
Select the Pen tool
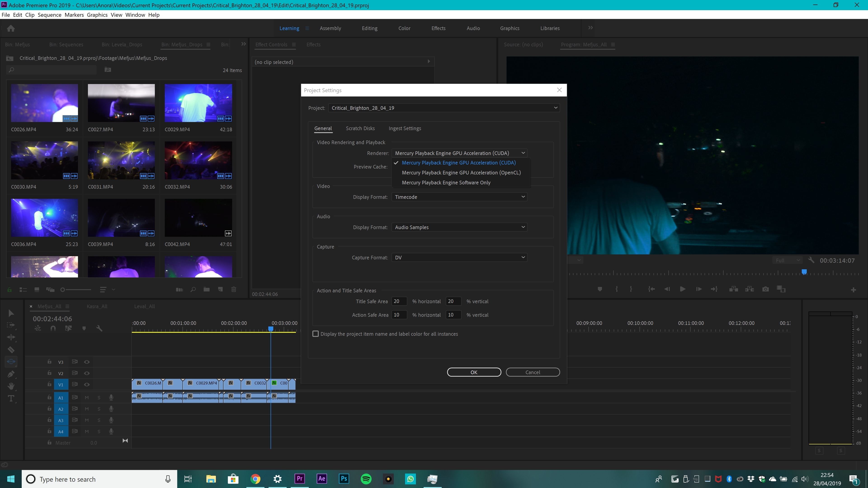pyautogui.click(x=11, y=374)
